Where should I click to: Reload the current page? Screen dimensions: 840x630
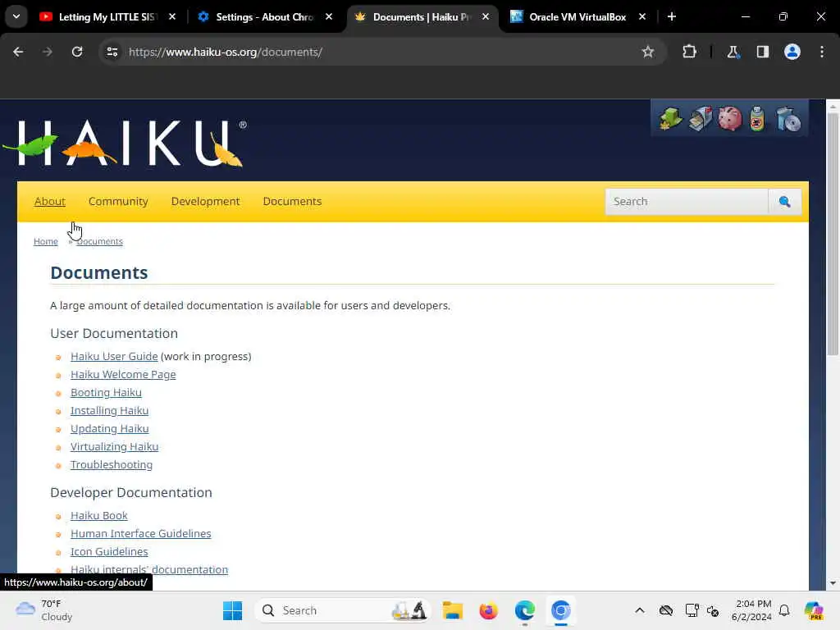pyautogui.click(x=77, y=52)
